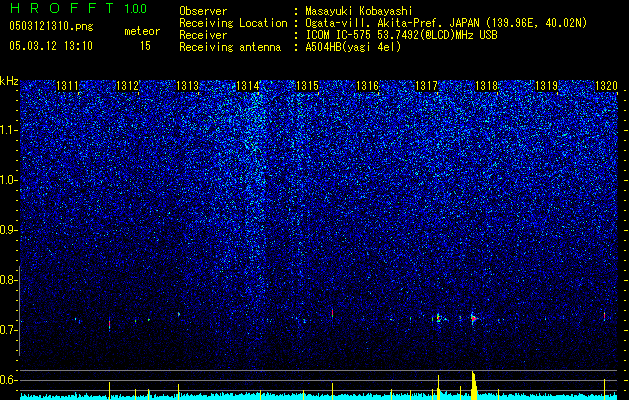The height and width of the screenshot is (400, 629).
Task: Click the gray vertical range bar beside 0.7 kHz
Action: tap(19, 311)
